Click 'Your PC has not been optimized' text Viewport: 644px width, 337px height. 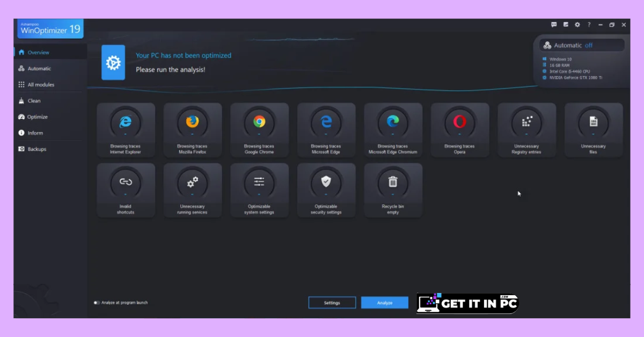pos(184,55)
